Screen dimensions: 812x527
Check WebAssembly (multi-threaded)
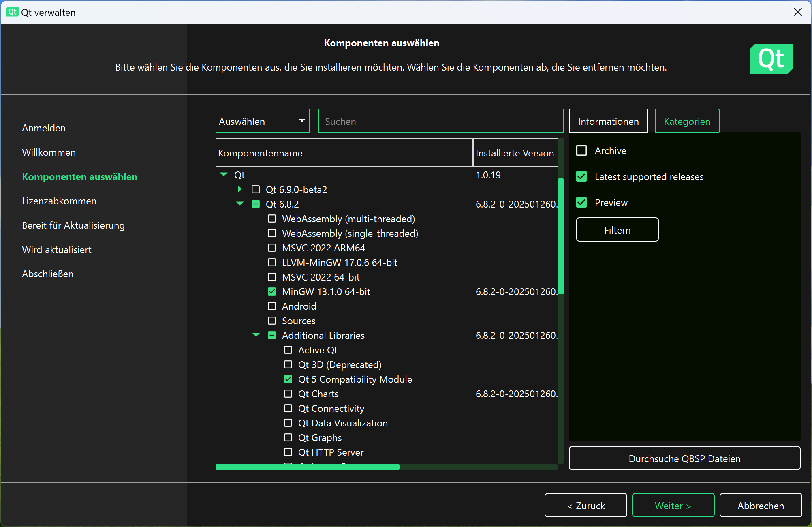(272, 219)
